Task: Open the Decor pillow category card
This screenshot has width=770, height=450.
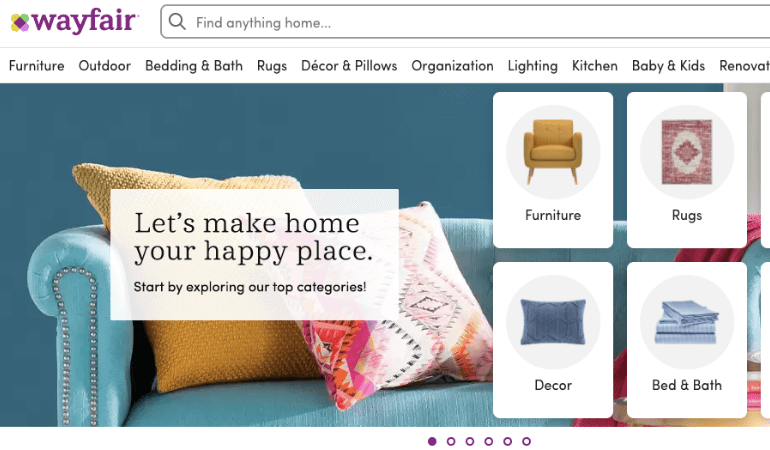Action: [553, 340]
